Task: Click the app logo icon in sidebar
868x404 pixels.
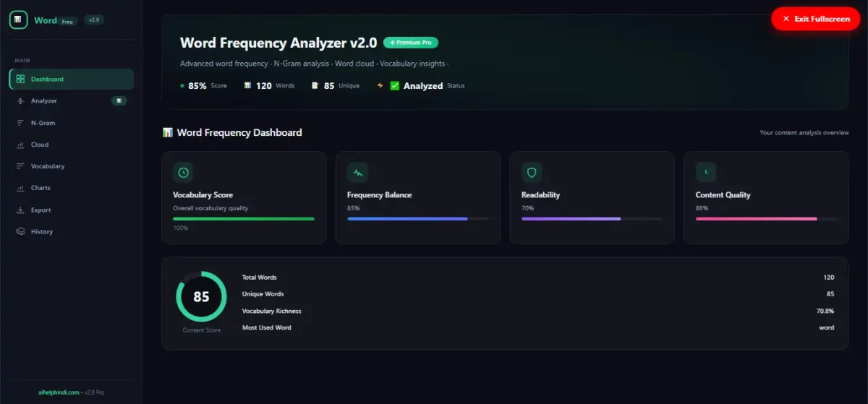Action: pos(18,20)
